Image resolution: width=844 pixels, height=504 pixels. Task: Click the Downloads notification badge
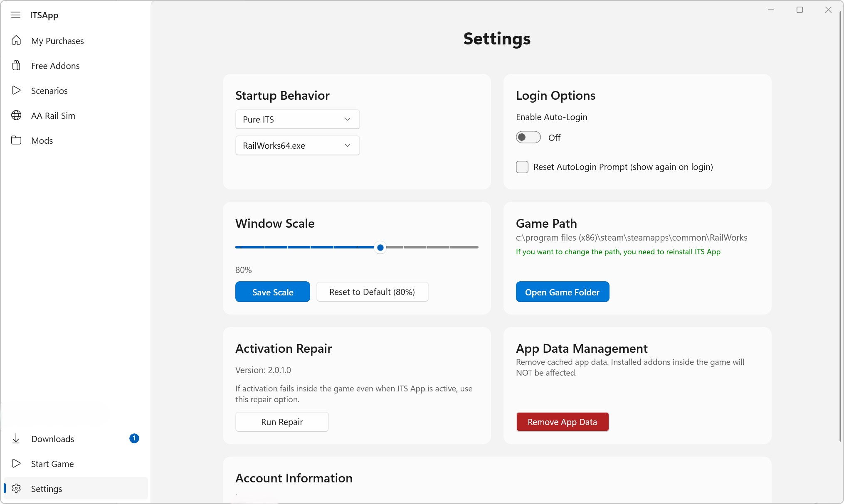134,438
